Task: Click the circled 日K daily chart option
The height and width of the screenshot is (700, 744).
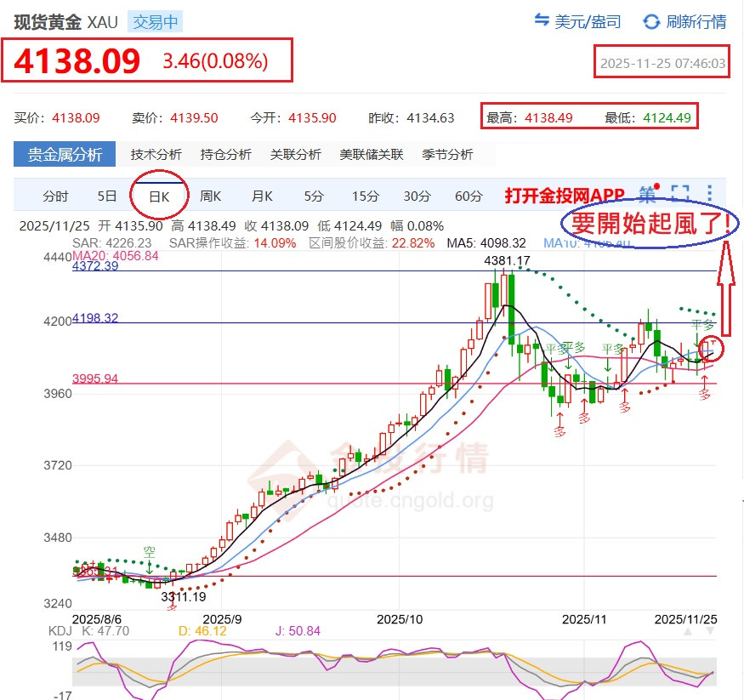Action: (x=157, y=195)
